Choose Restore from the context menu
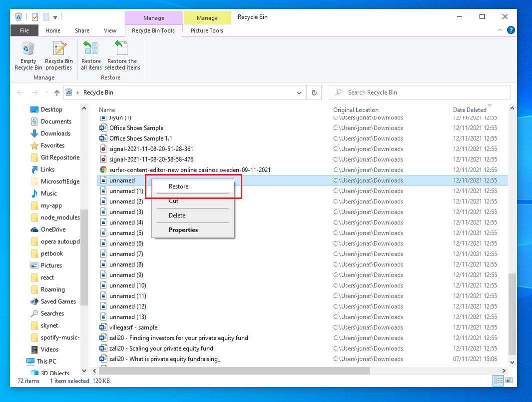This screenshot has width=532, height=402. [x=178, y=186]
